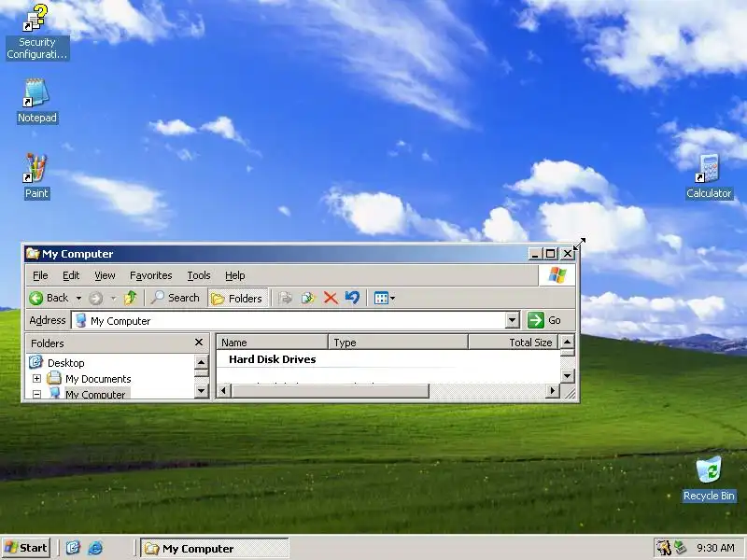This screenshot has height=560, width=747.
Task: Click the security keys tray icon
Action: pos(663,548)
